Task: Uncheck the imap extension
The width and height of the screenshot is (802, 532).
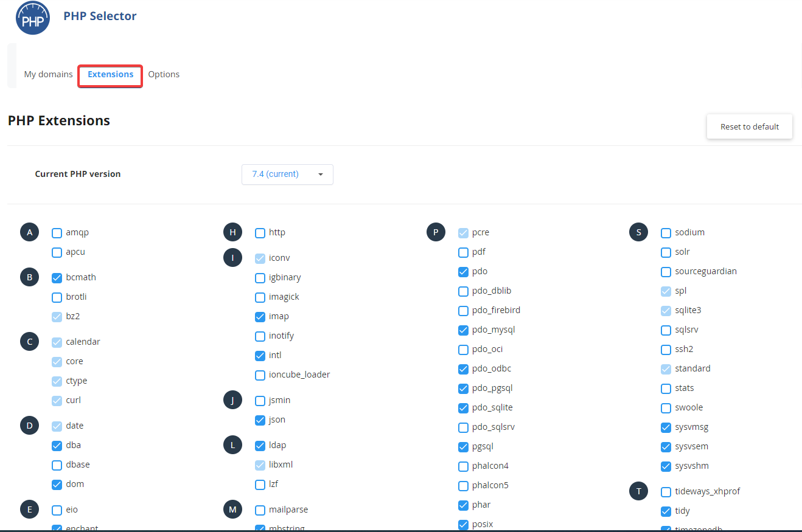Action: (x=260, y=316)
